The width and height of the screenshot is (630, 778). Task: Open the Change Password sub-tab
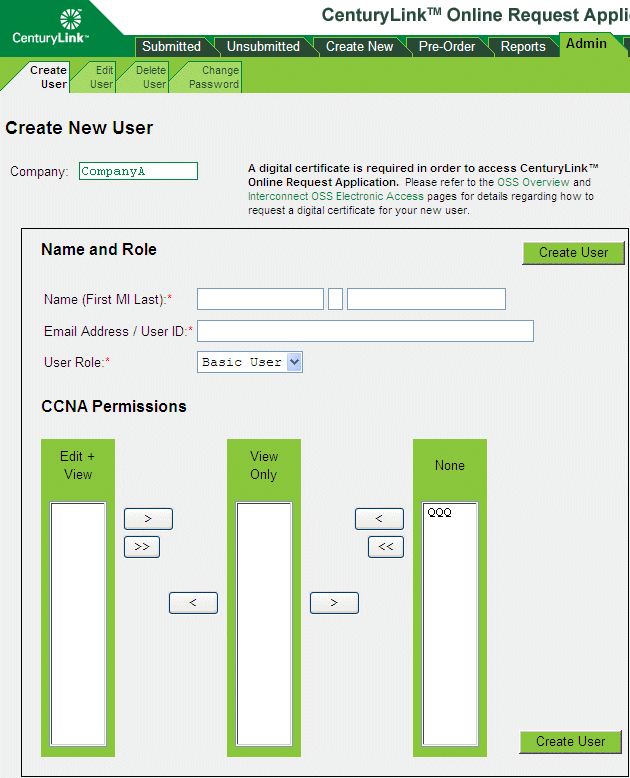pos(214,77)
